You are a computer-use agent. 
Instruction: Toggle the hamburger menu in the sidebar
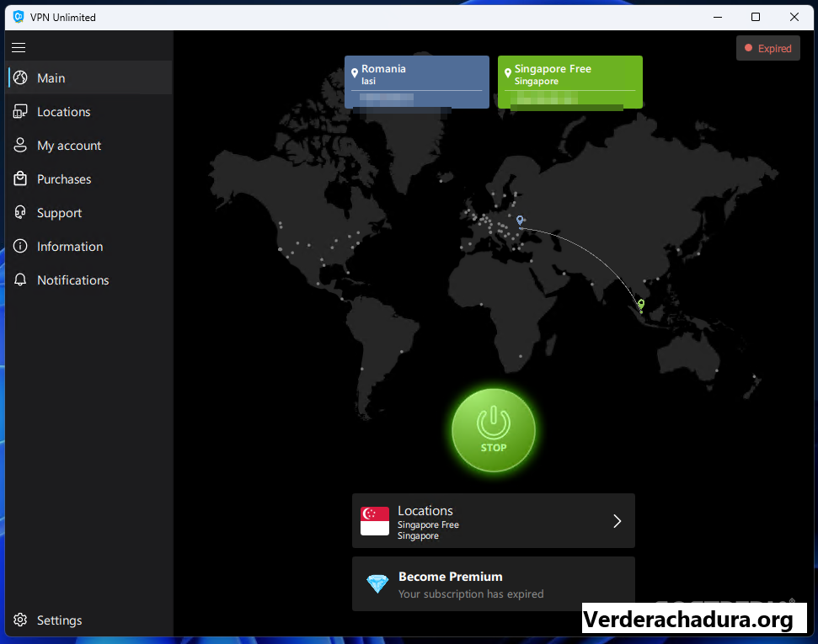(19, 47)
